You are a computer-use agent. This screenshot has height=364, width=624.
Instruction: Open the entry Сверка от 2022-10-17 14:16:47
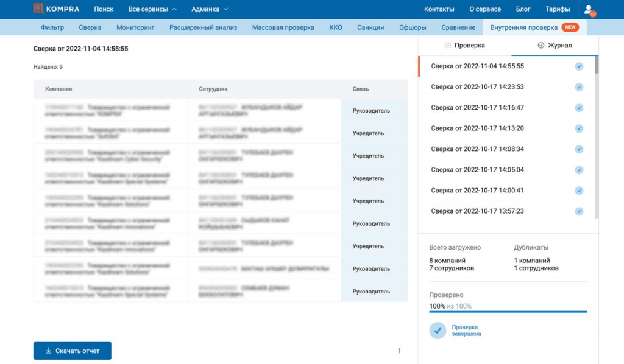click(x=478, y=107)
